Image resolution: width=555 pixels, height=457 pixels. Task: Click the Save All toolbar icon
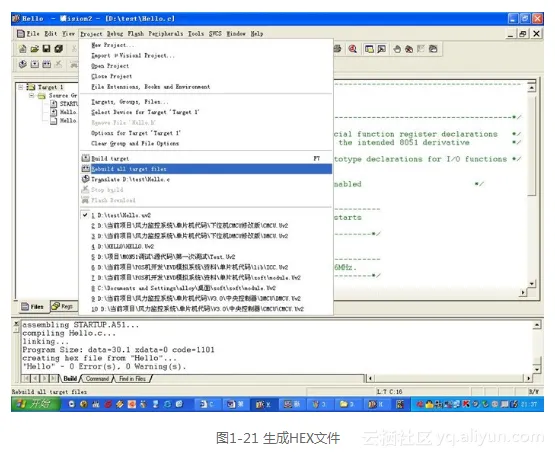[x=59, y=49]
